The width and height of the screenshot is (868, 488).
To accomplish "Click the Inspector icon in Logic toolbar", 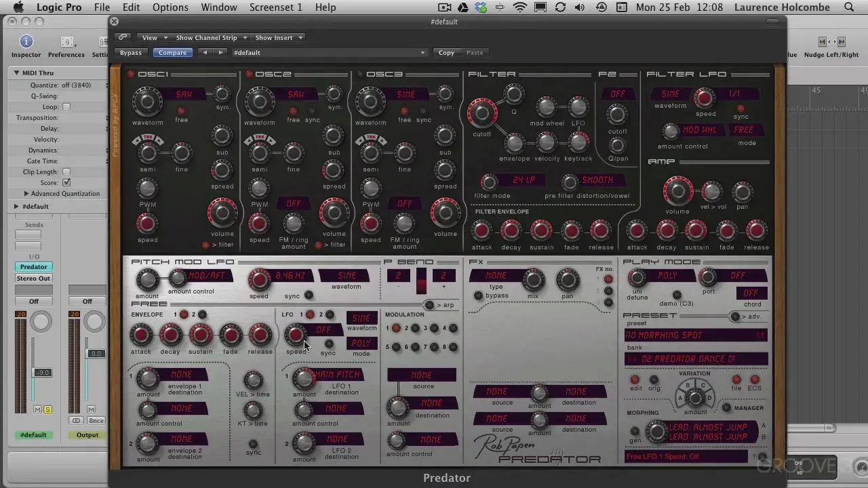I will (x=26, y=42).
